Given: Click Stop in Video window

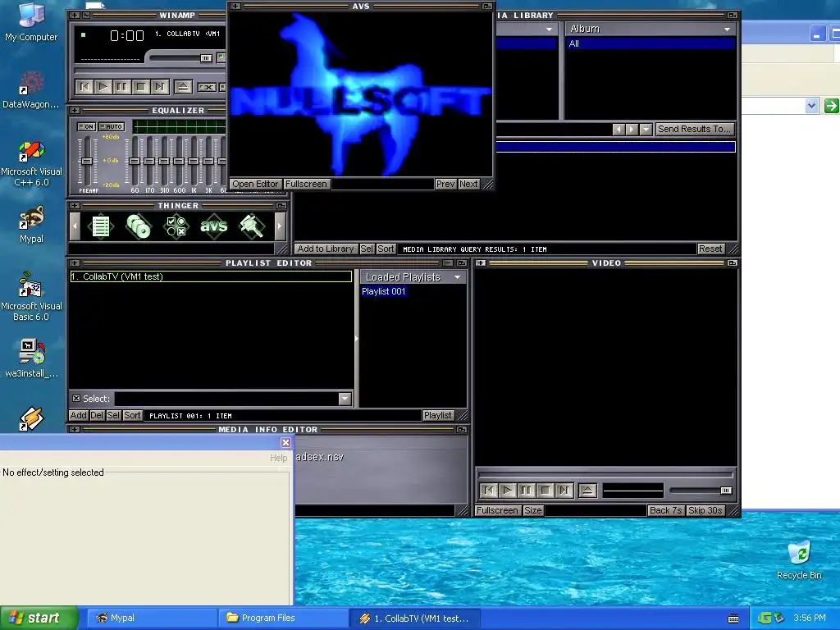Looking at the screenshot, I should 545,491.
